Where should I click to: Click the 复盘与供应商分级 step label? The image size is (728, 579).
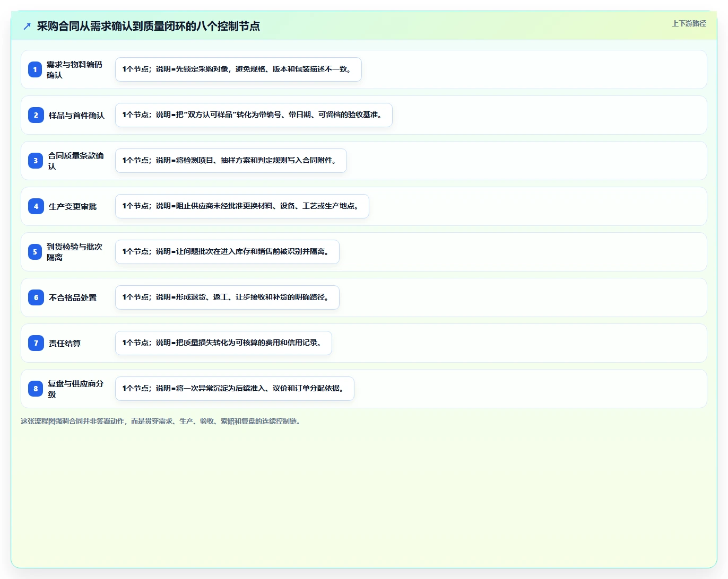76,389
